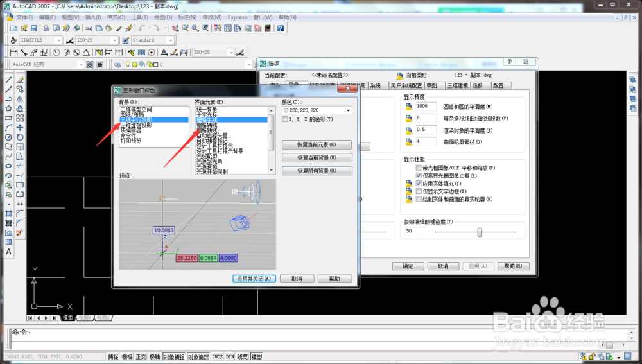The width and height of the screenshot is (642, 364).
Task: Toggle the X, Y, Z color tint checkbox
Action: point(285,119)
